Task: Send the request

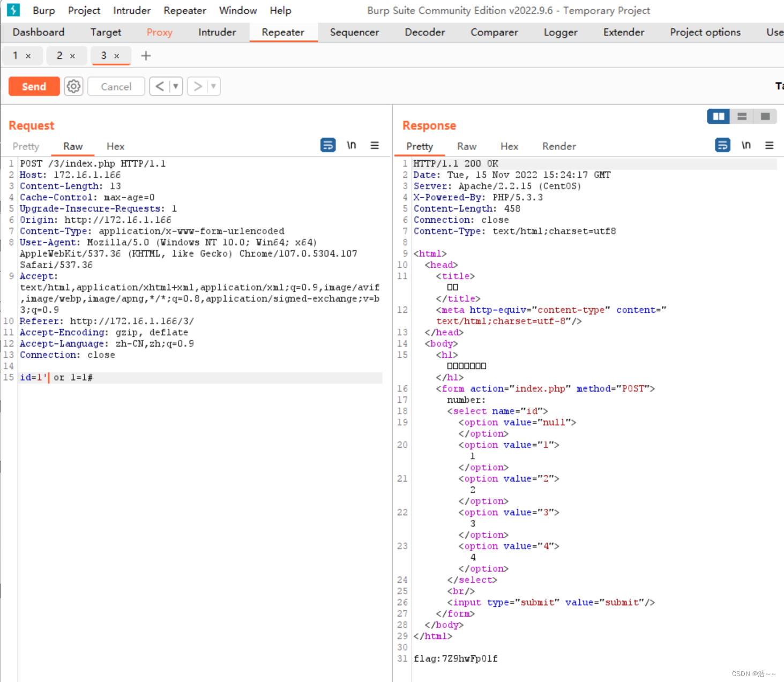Action: 34,86
